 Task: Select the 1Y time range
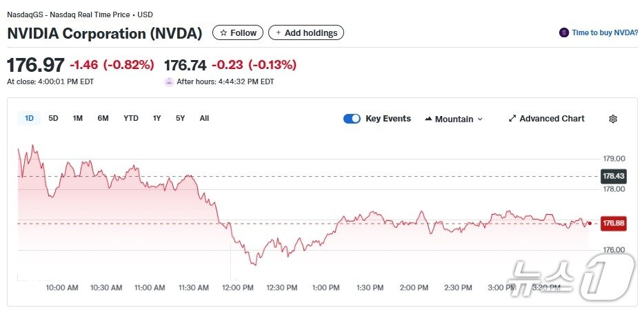[157, 118]
